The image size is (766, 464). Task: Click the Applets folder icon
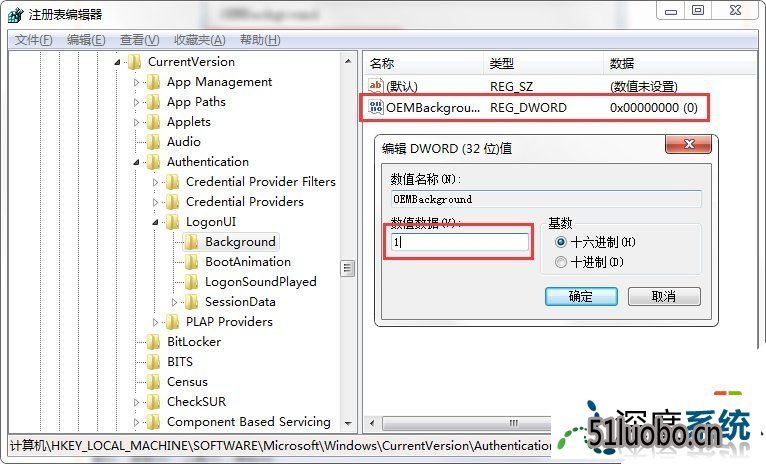[x=153, y=121]
